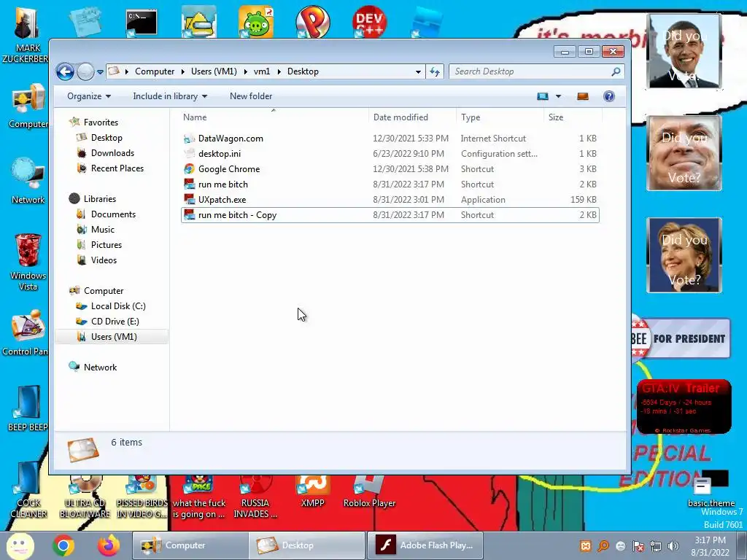The width and height of the screenshot is (747, 560).
Task: Click the FOR PRESIDENT gadget banner
Action: point(681,338)
